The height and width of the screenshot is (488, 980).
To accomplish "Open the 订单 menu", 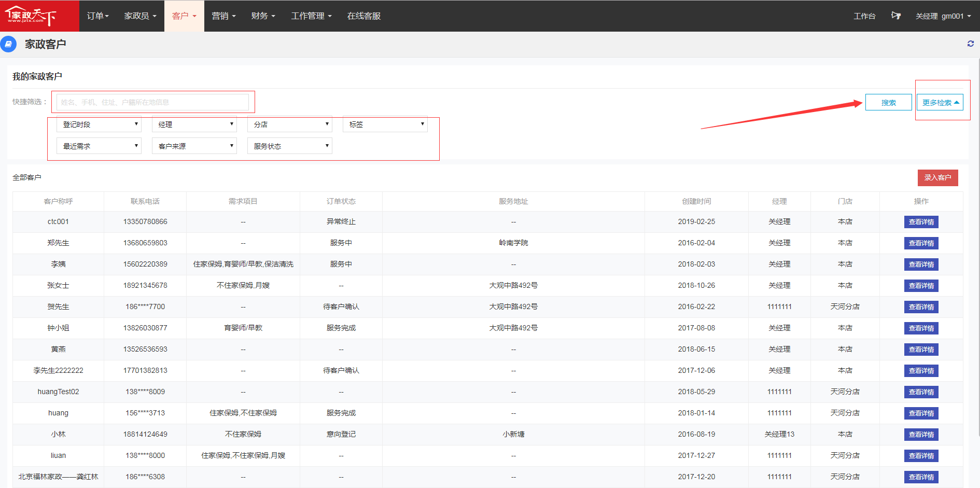I will (97, 16).
